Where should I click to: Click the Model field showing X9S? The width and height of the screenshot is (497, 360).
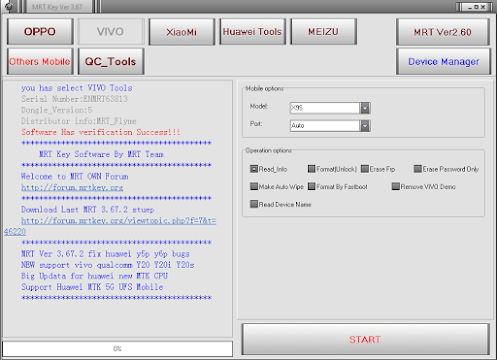[325, 108]
